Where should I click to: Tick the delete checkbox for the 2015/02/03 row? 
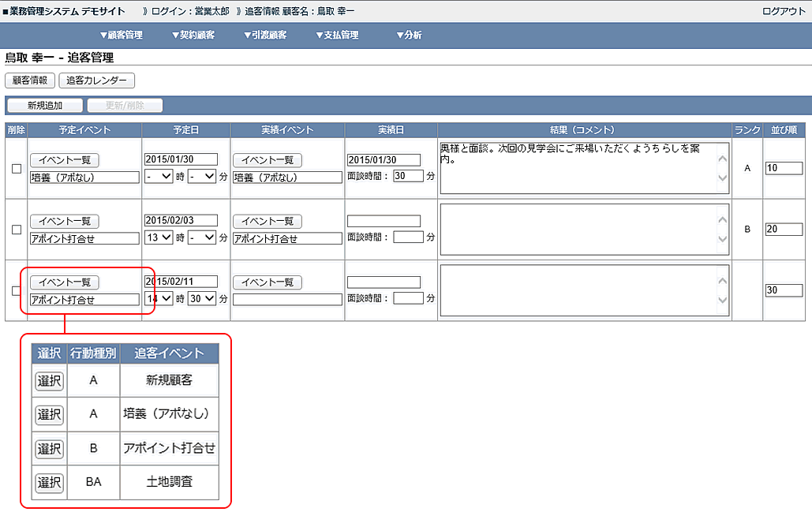[17, 230]
